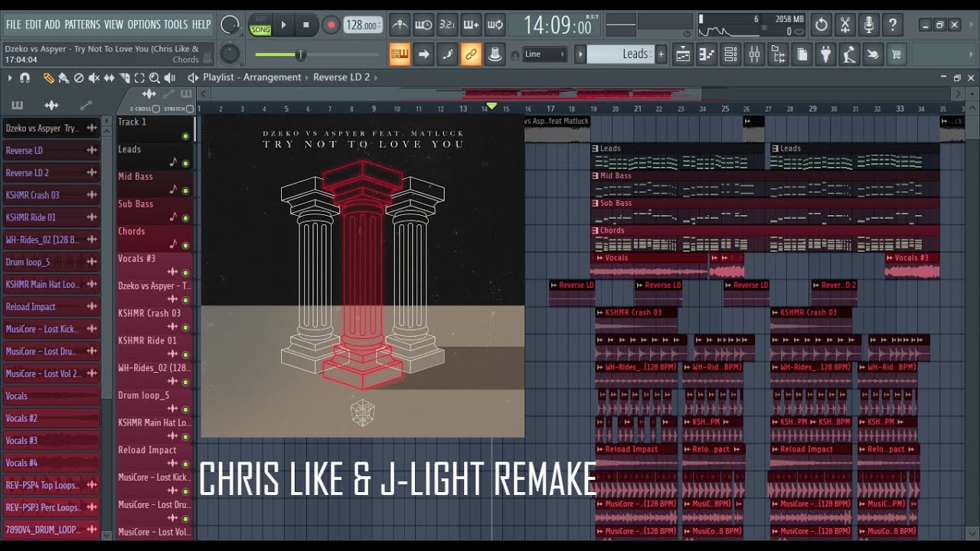
Task: Mute the Leads track green light
Action: pyautogui.click(x=185, y=164)
